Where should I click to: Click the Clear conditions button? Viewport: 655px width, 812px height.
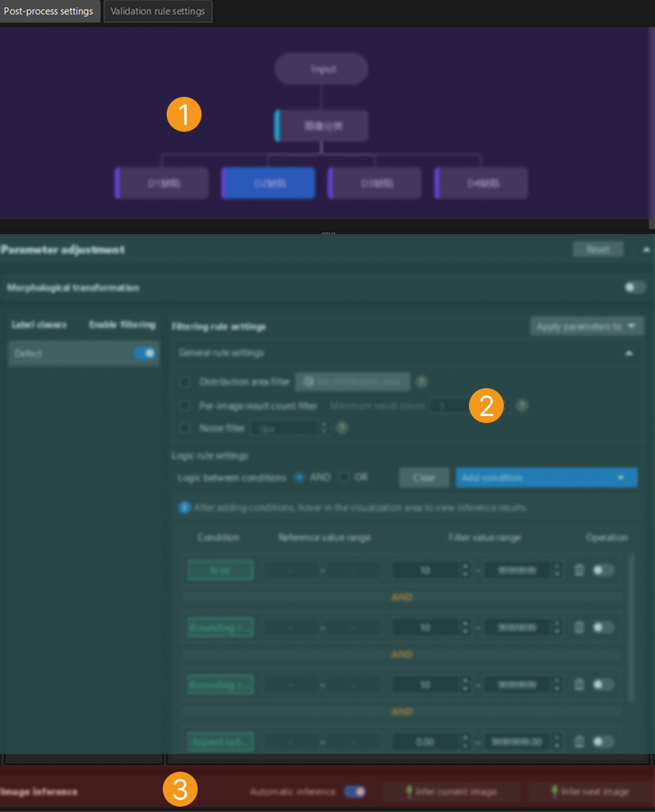(424, 477)
